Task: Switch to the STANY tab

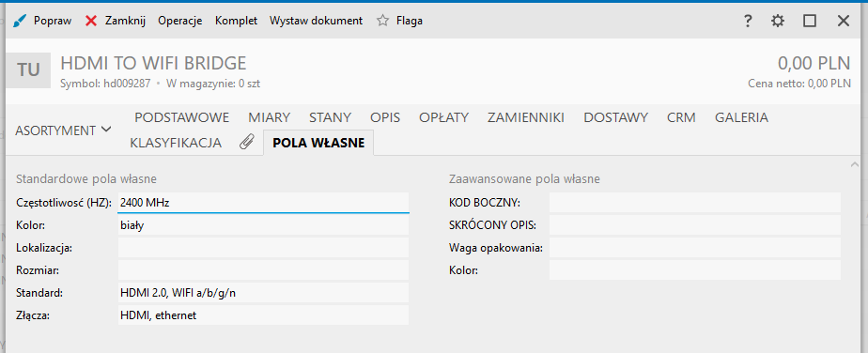Action: 330,117
